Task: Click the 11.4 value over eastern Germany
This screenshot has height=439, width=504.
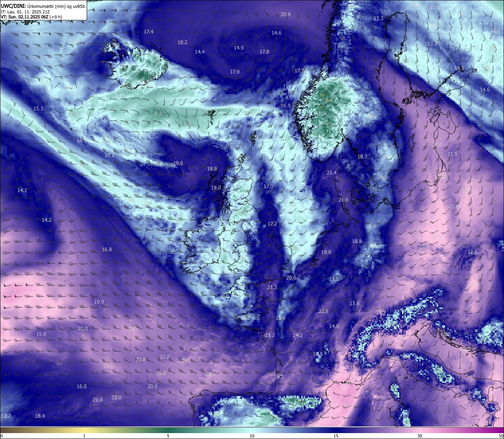Action: 371,227
